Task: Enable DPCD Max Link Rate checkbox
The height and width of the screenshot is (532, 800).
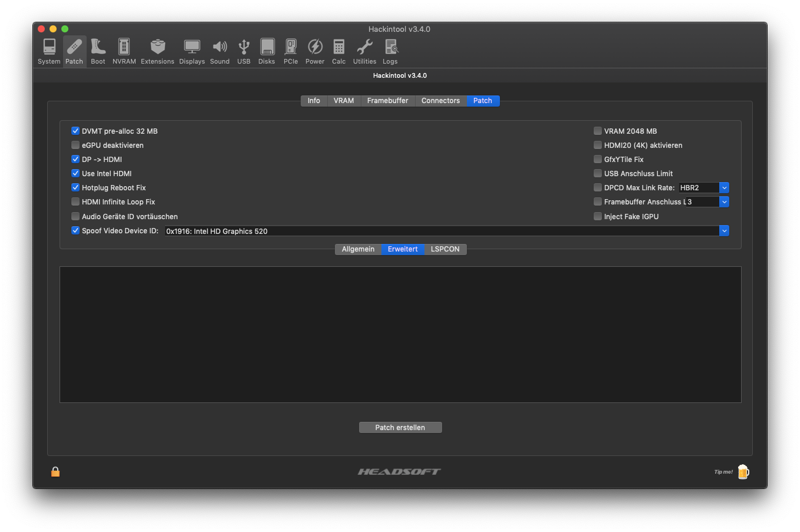Action: pyautogui.click(x=598, y=187)
